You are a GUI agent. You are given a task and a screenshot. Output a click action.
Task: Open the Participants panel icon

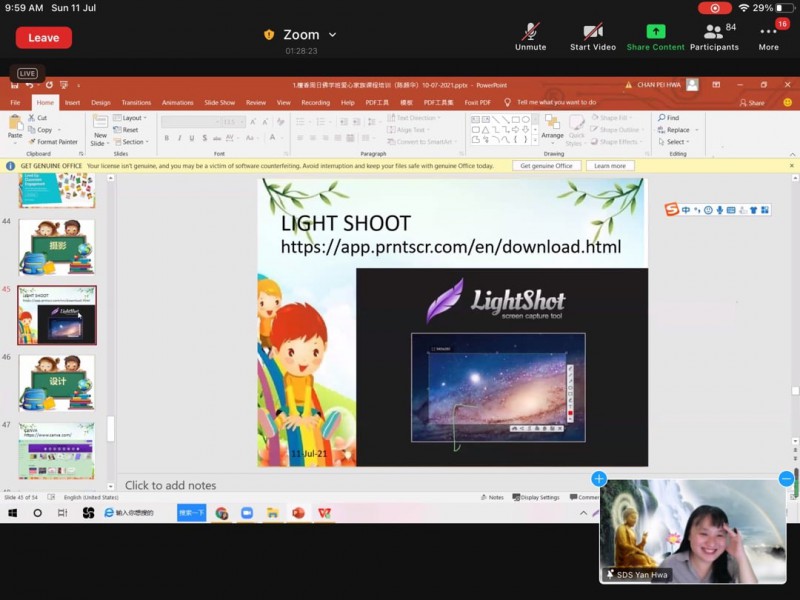coord(713,33)
